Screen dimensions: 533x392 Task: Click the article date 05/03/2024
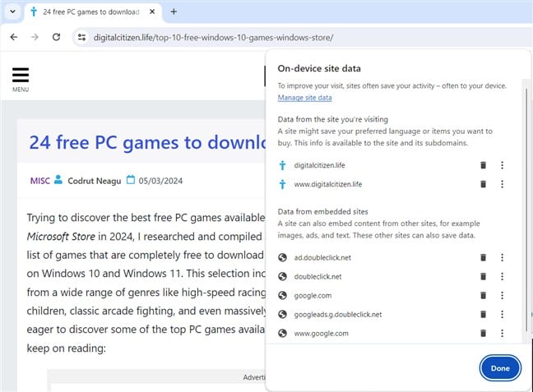160,181
